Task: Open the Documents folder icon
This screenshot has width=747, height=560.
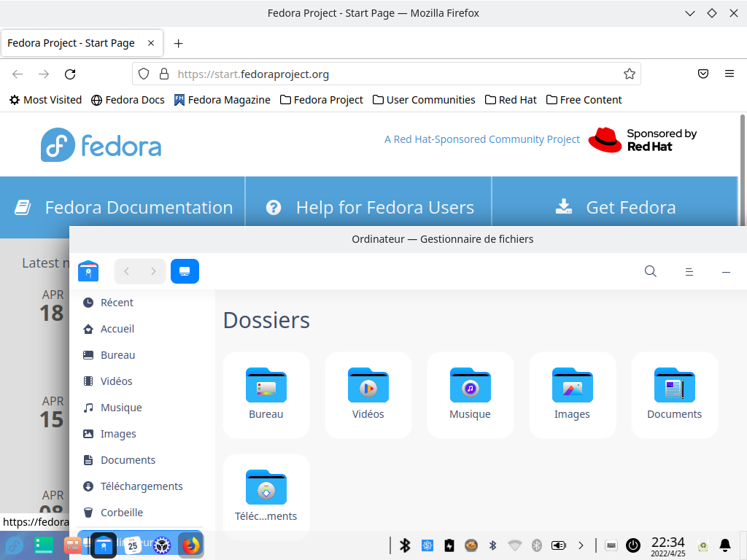Action: click(674, 394)
